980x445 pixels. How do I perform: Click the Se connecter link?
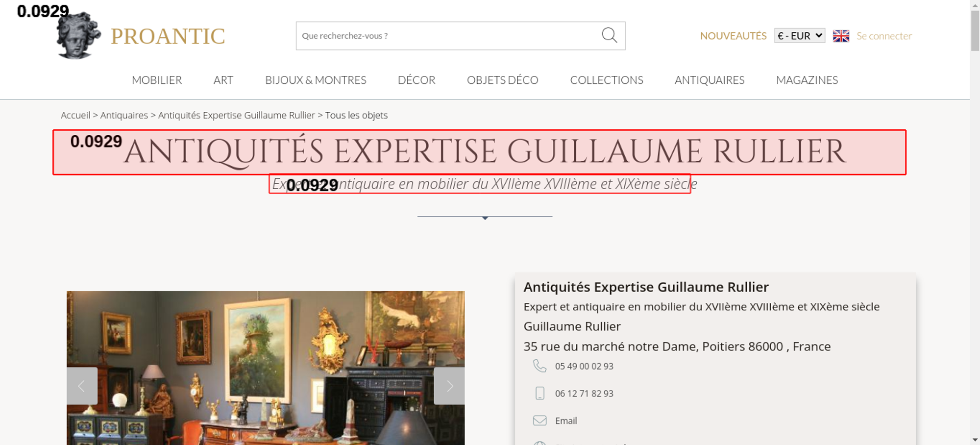click(884, 36)
